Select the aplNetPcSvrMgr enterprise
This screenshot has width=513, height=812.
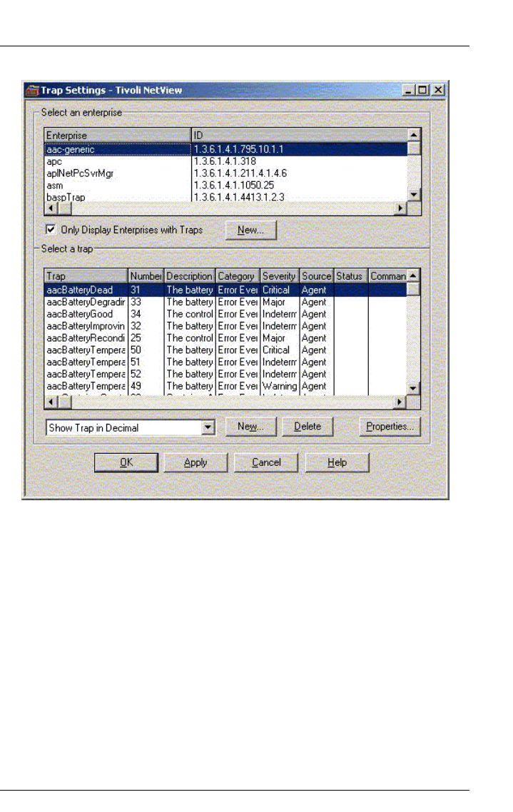226,173
